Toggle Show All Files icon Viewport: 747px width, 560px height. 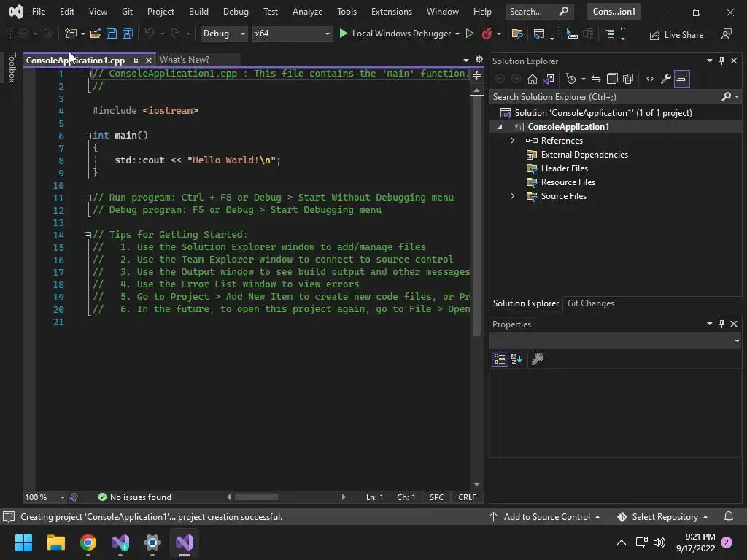coord(628,79)
